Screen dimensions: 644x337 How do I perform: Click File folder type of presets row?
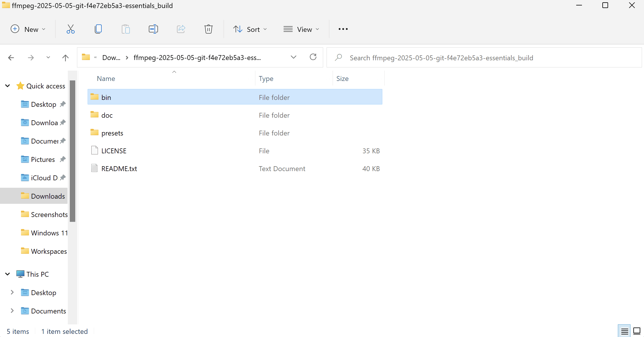(274, 133)
